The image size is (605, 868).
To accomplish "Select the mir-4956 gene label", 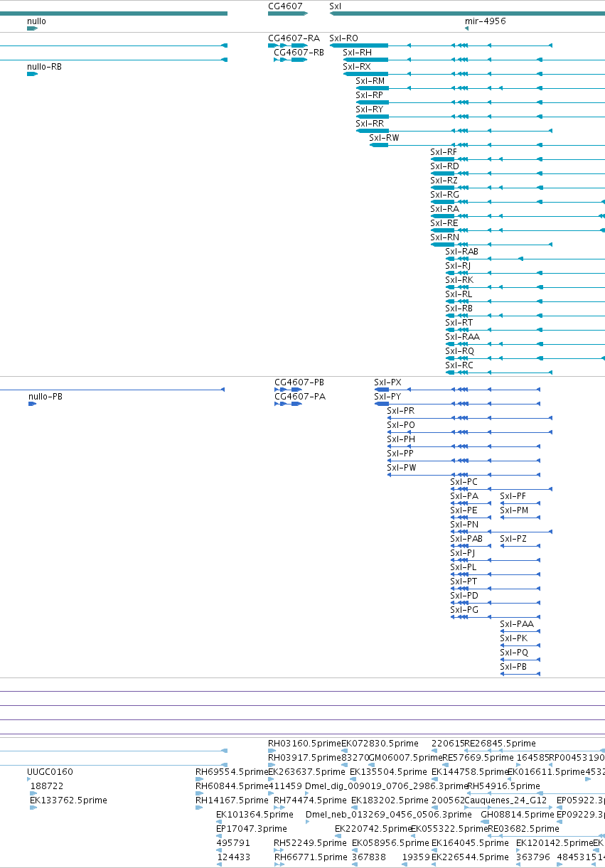I will coord(485,21).
